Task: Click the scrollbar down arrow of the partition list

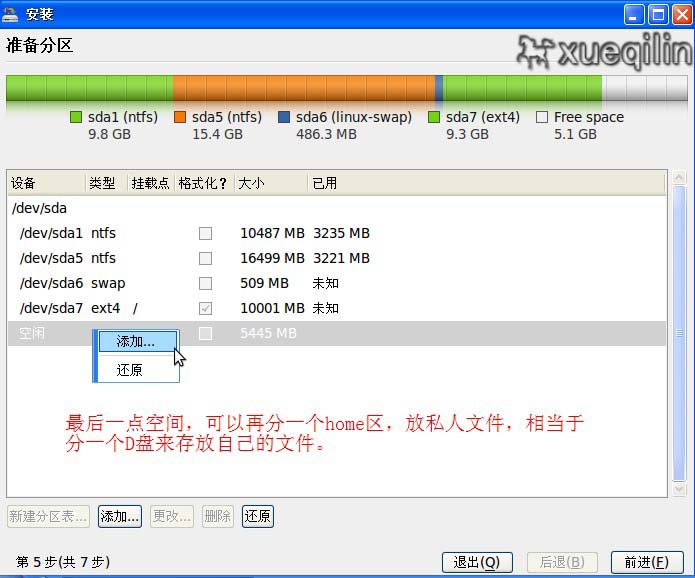Action: tap(679, 489)
